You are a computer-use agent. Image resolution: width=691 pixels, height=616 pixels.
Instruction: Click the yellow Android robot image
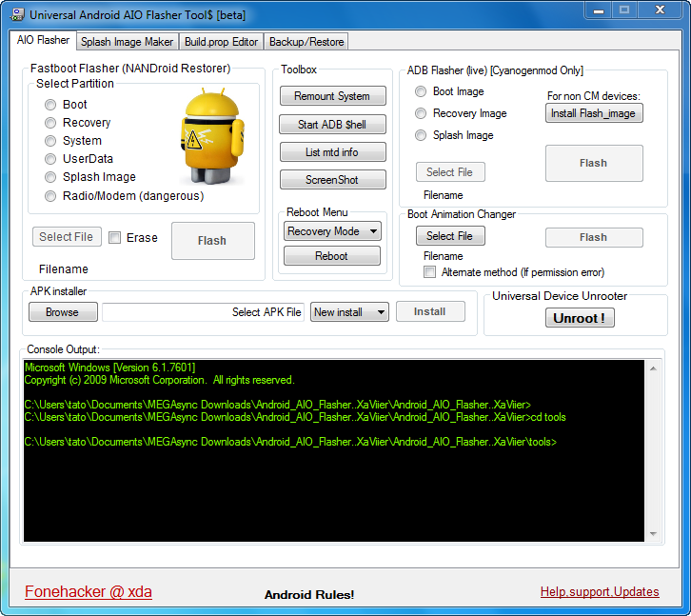point(212,136)
